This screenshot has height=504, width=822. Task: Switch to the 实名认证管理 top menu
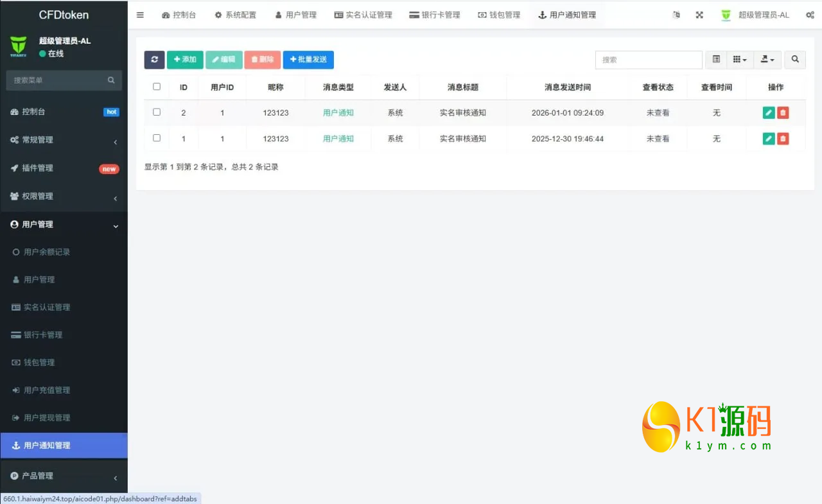pos(363,15)
